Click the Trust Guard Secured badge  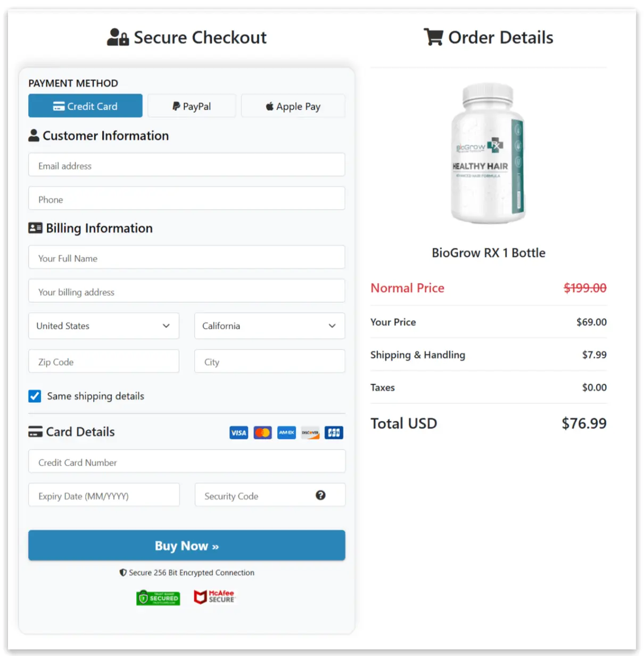[x=158, y=597]
